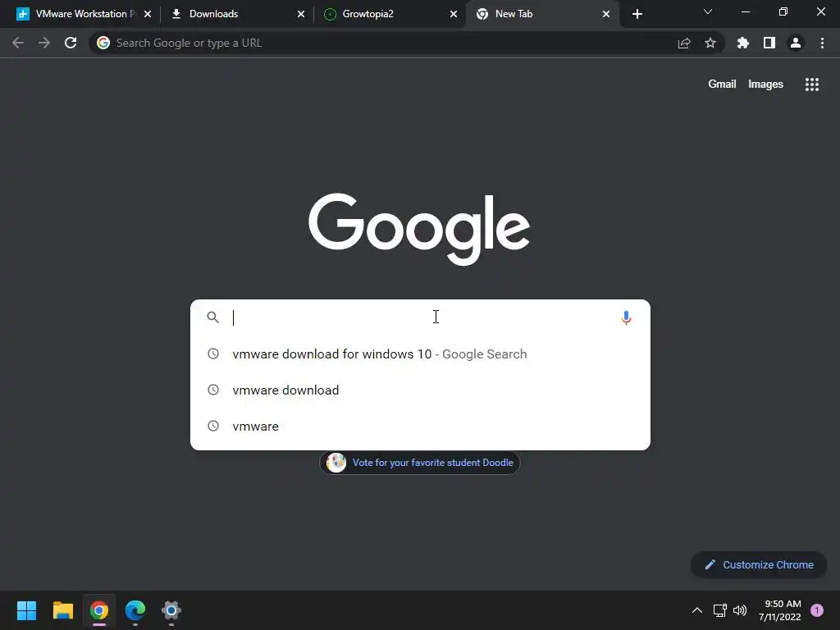Screen dimensions: 840x630
Task: Bookmark this tab with the star icon
Action: [710, 43]
